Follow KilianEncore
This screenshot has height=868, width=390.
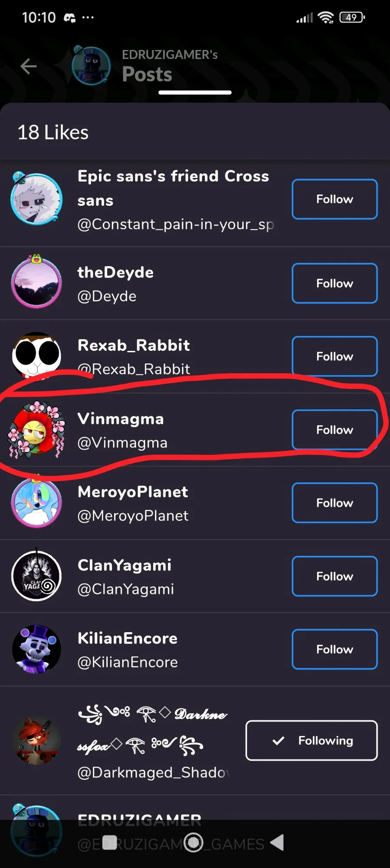(x=334, y=649)
